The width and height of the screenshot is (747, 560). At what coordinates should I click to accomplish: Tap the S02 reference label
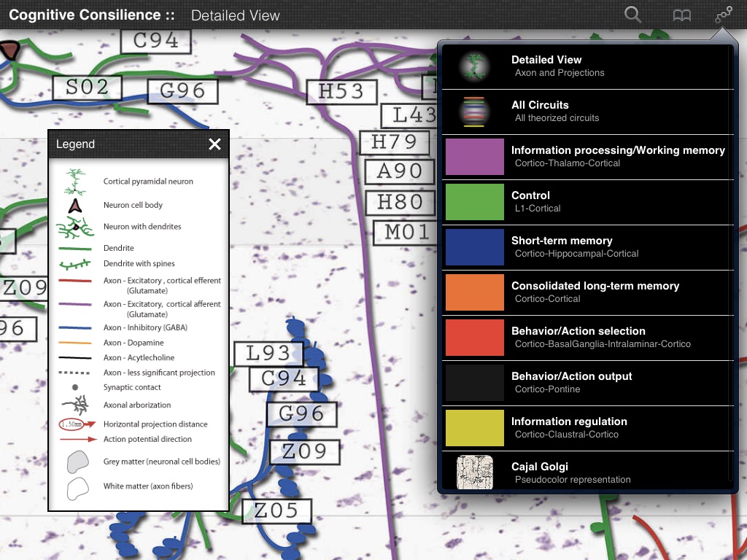click(87, 87)
